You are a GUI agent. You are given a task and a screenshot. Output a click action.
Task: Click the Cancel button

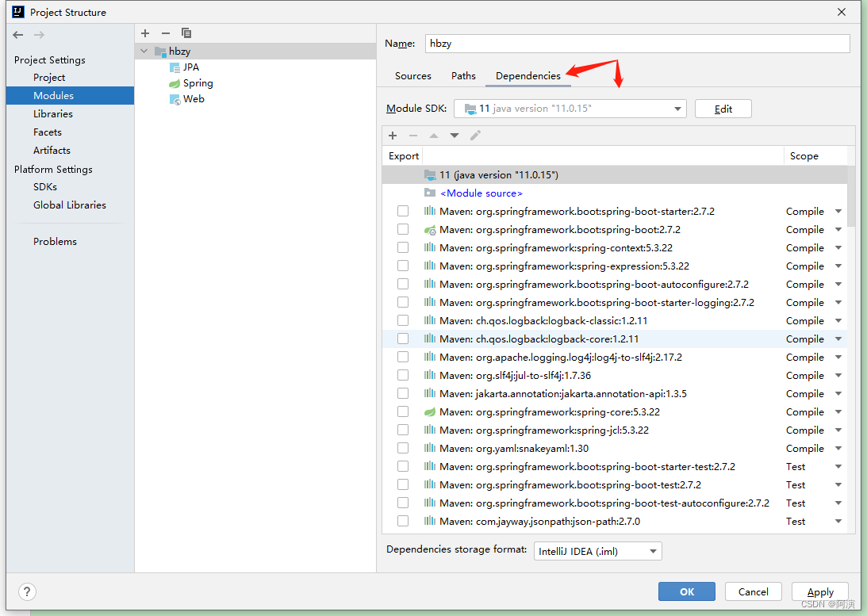[753, 591]
